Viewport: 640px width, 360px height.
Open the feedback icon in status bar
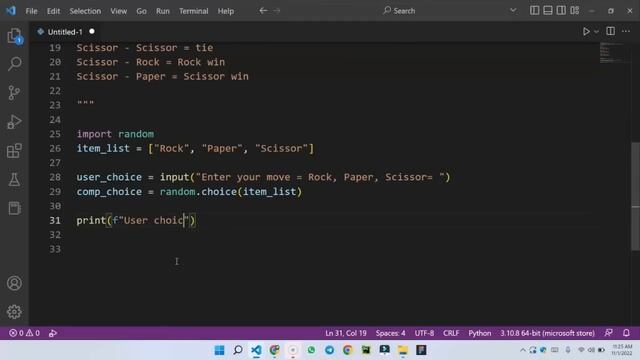(609, 333)
